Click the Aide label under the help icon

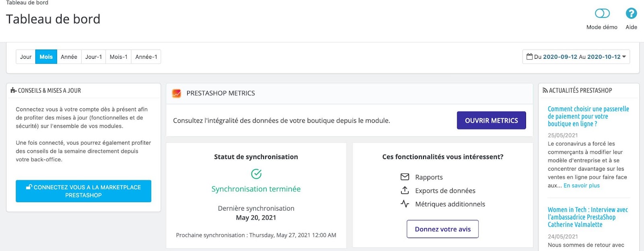(631, 27)
